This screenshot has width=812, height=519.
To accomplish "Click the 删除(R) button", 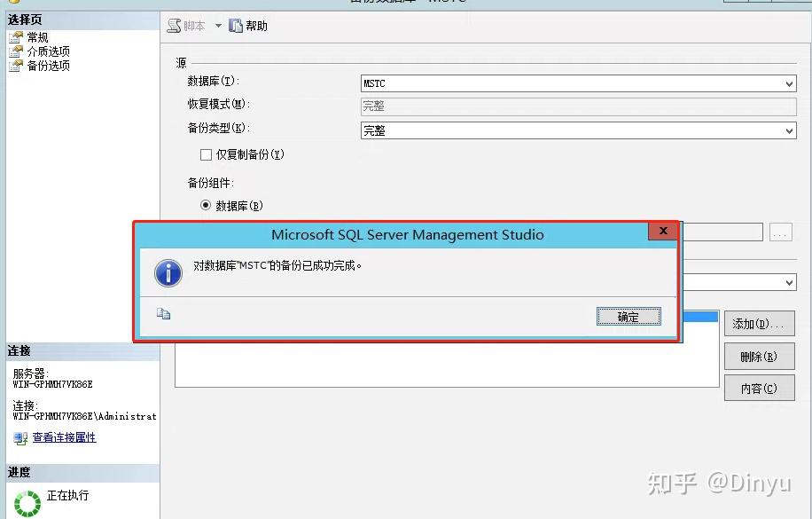I will pos(759,356).
